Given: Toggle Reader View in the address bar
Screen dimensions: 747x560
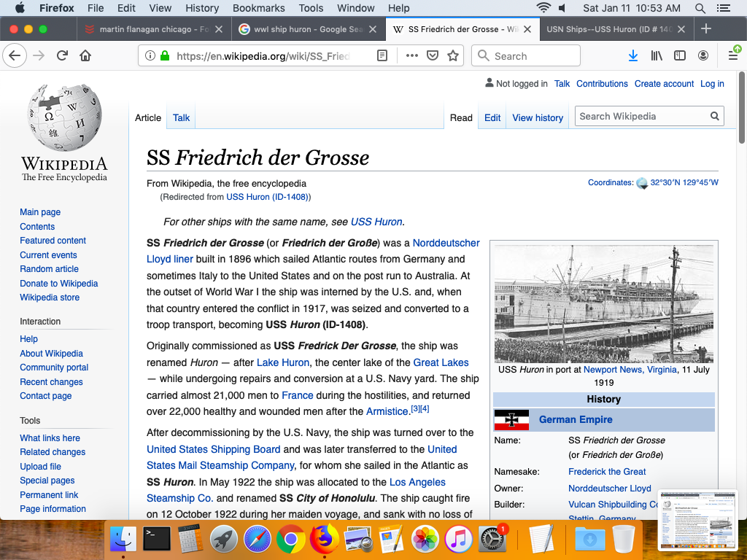Looking at the screenshot, I should [x=382, y=56].
